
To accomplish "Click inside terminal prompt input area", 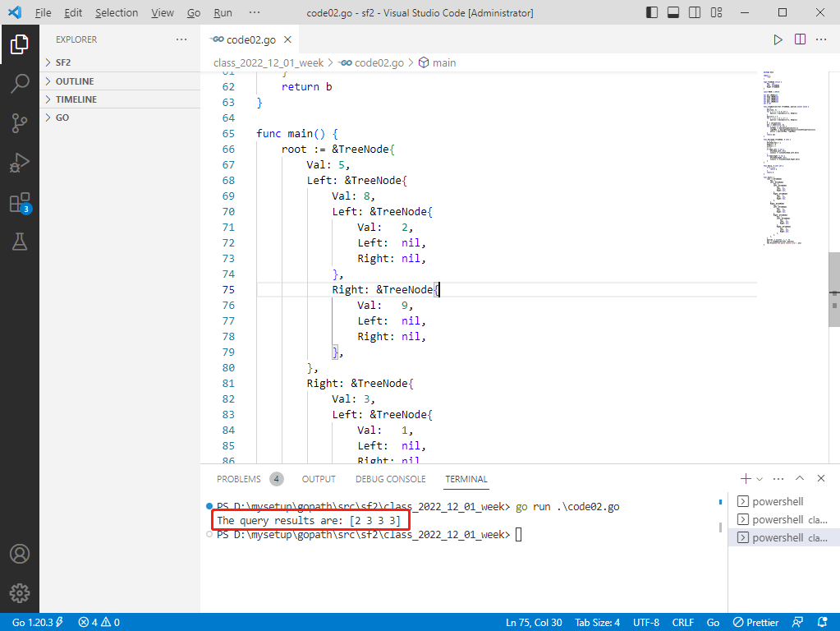I will tap(519, 535).
